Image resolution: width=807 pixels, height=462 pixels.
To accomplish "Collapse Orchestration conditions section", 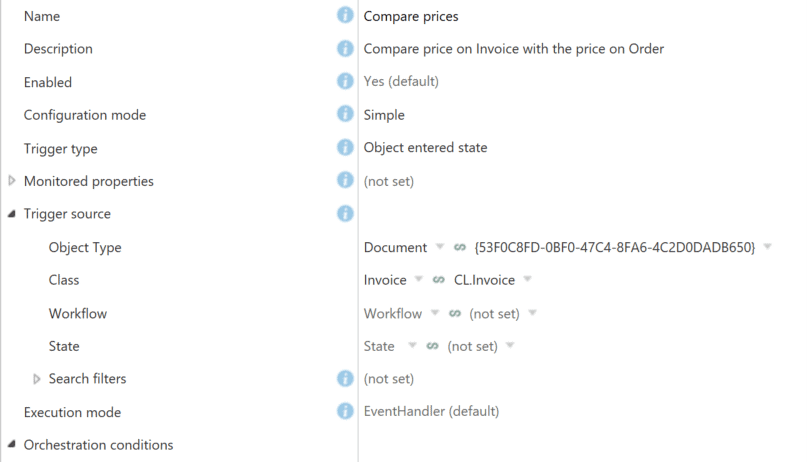I will [x=12, y=444].
